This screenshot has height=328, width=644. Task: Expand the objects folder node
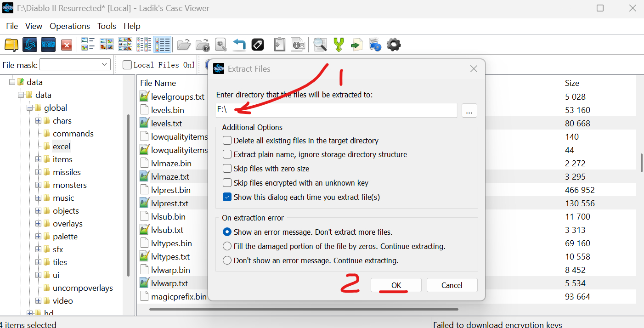pos(38,211)
